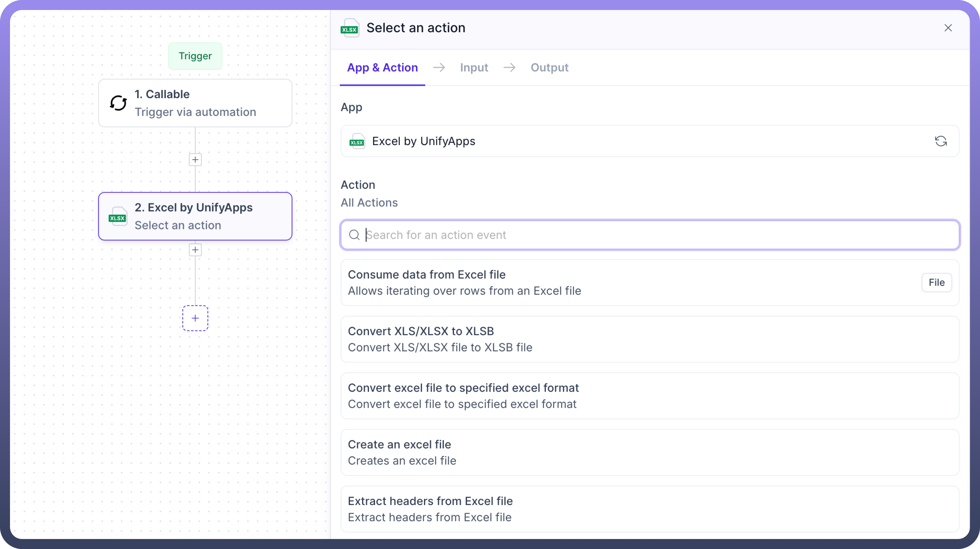980x549 pixels.
Task: Switch to the Input tab
Action: click(474, 67)
